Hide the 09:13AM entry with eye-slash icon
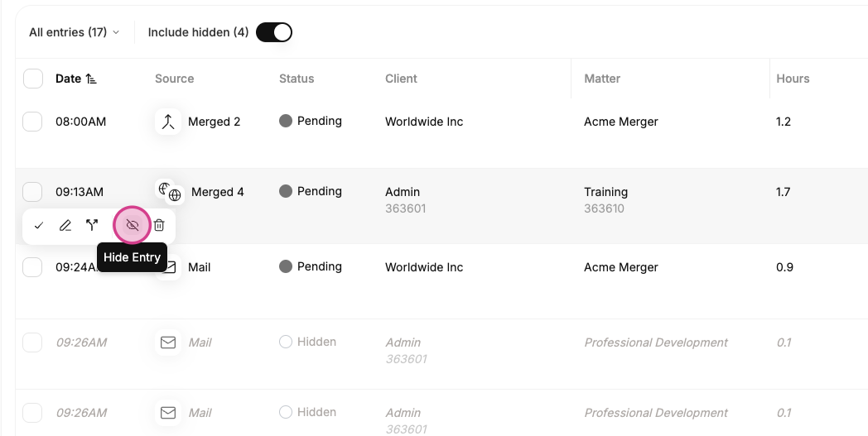 [133, 226]
